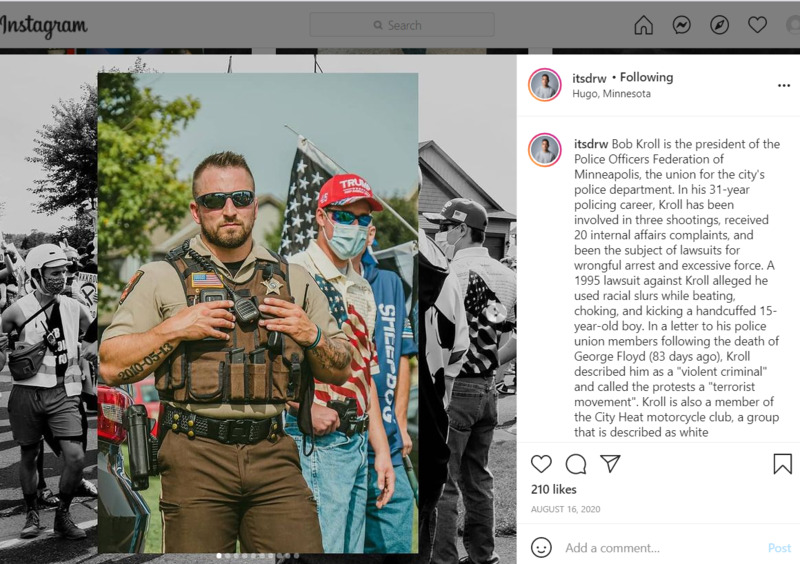Click the Search field
The image size is (800, 564).
[x=402, y=25]
